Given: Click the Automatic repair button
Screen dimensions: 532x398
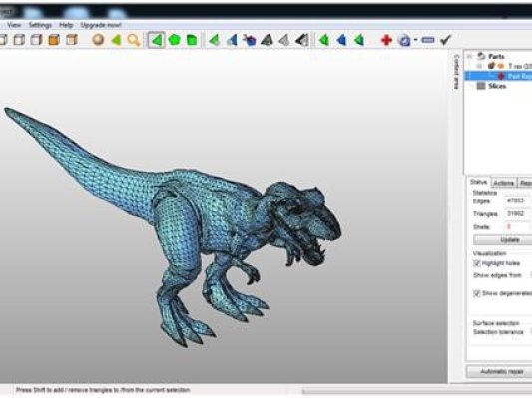Looking at the screenshot, I should (x=499, y=372).
